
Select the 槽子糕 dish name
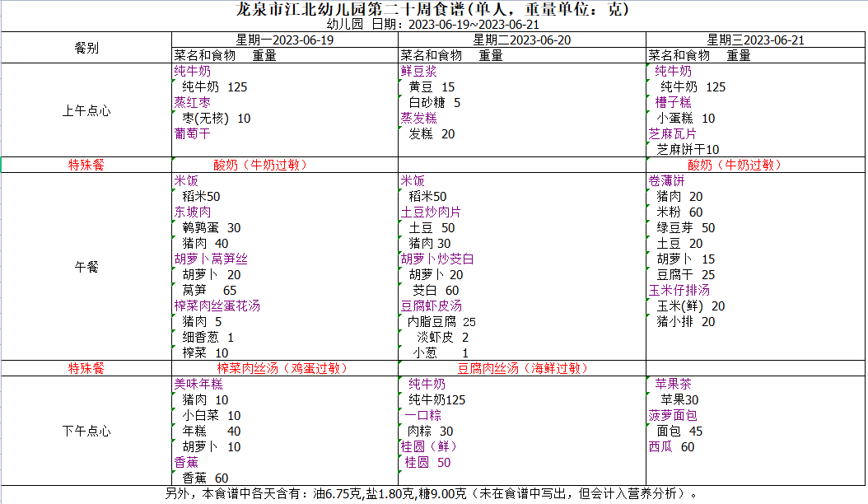click(x=673, y=102)
